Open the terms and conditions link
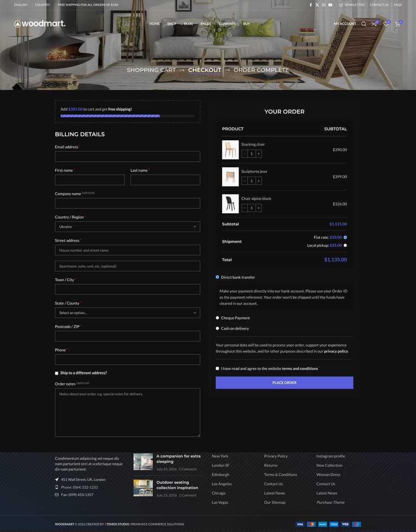Image resolution: width=416 pixels, height=532 pixels. (x=300, y=369)
